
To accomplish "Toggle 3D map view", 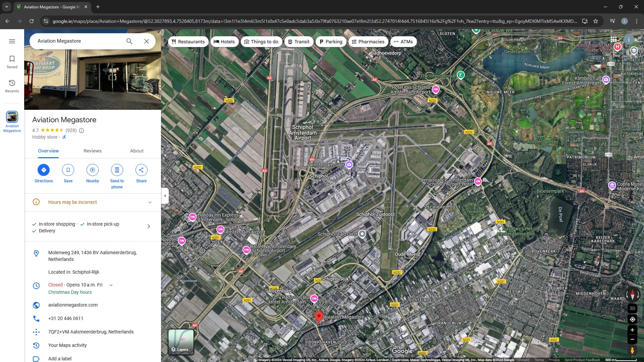I will click(632, 309).
